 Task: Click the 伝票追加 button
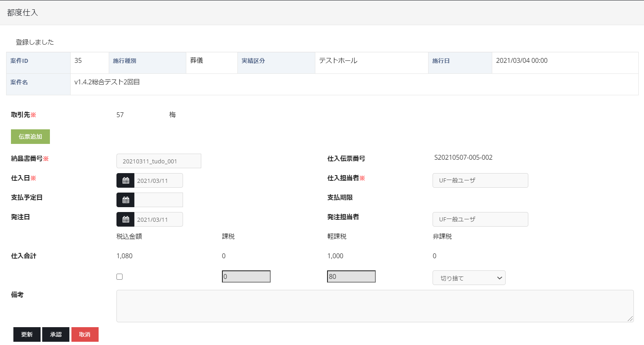pos(30,137)
